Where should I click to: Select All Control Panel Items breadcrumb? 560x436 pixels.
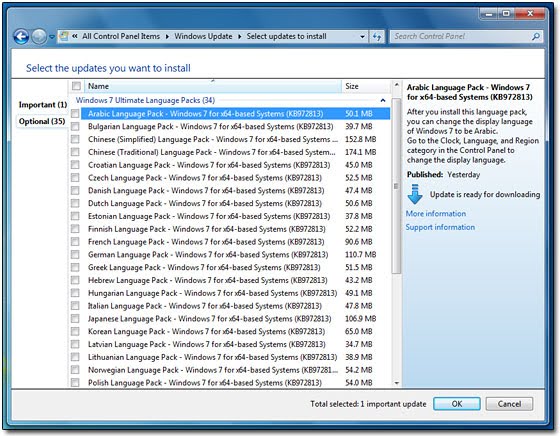point(121,36)
